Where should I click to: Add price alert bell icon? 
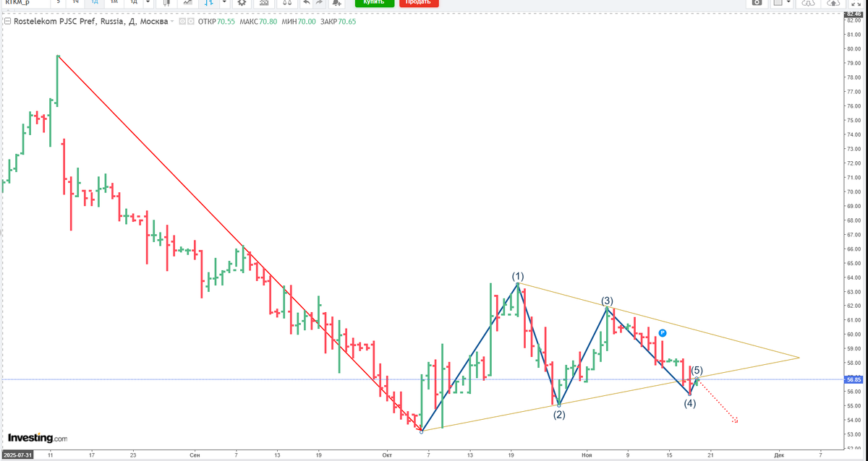coord(337,3)
